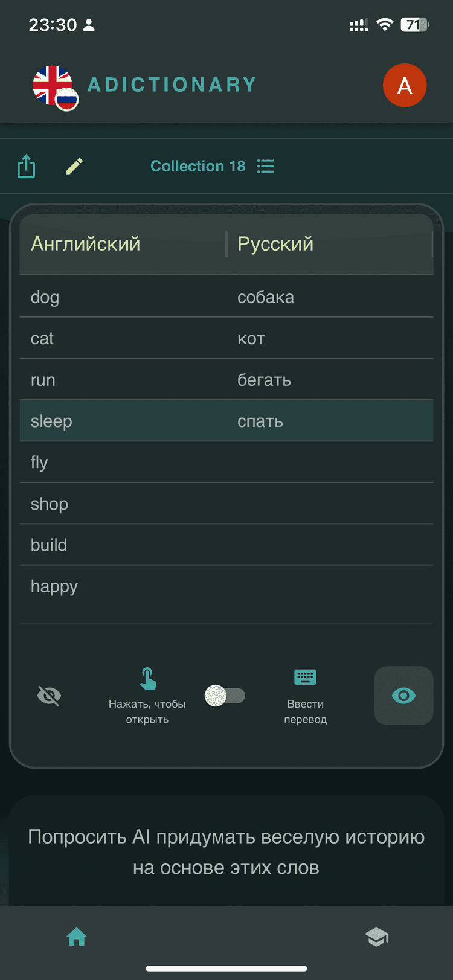The height and width of the screenshot is (980, 453).
Task: Open the user avatar 'A' profile
Action: click(x=404, y=85)
